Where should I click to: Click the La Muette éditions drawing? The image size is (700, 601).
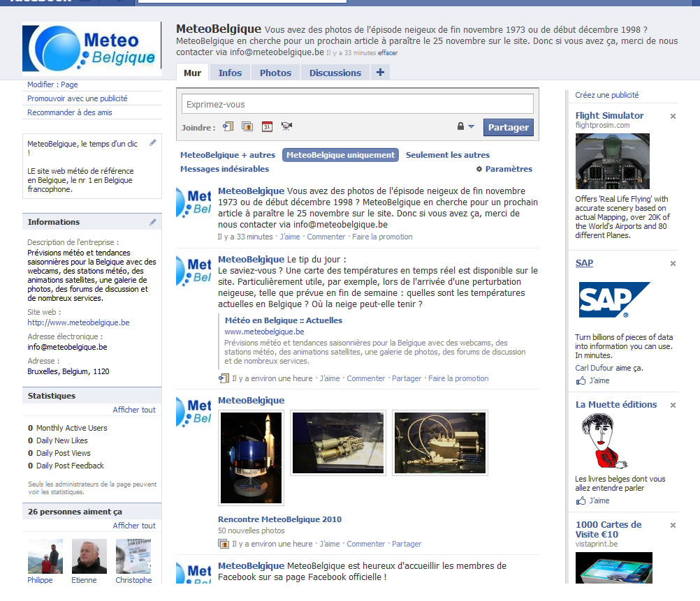[603, 441]
